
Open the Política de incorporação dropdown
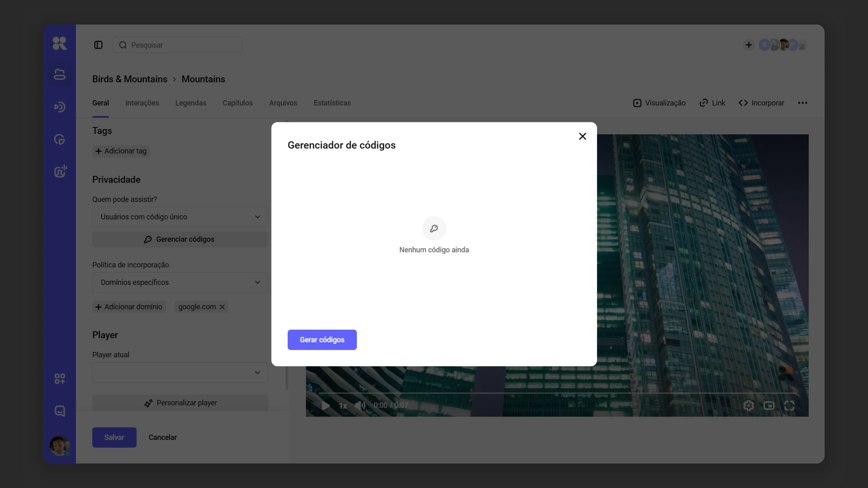(x=180, y=282)
